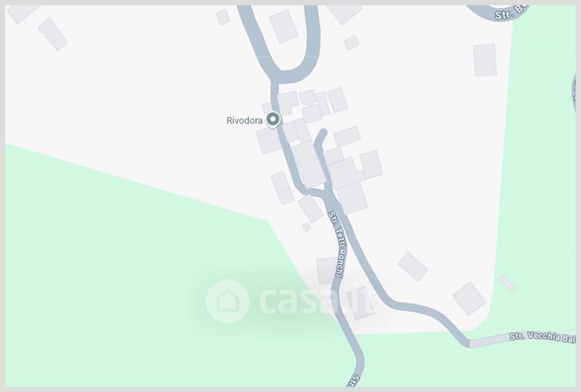Click the house icon in casa.it watermark
581x392 pixels.
(227, 301)
